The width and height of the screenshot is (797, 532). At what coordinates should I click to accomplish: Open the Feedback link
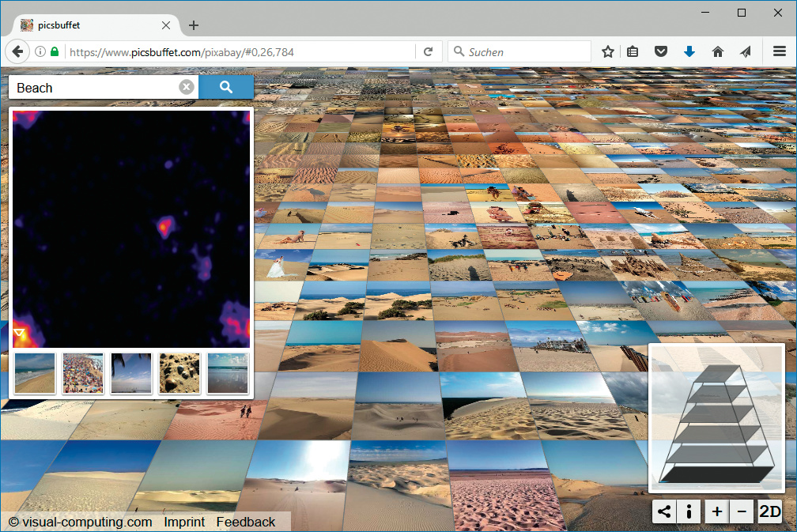246,522
